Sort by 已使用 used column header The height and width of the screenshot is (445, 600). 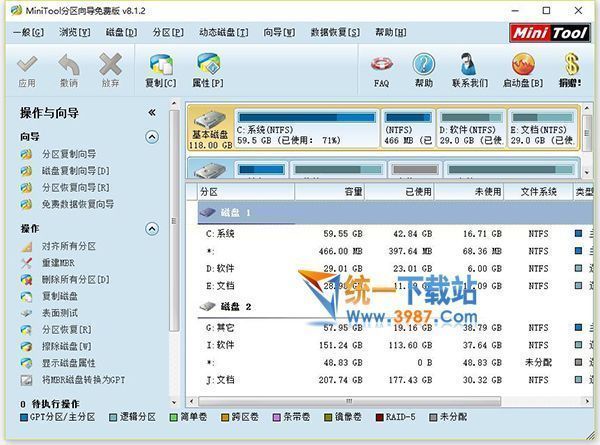[399, 192]
